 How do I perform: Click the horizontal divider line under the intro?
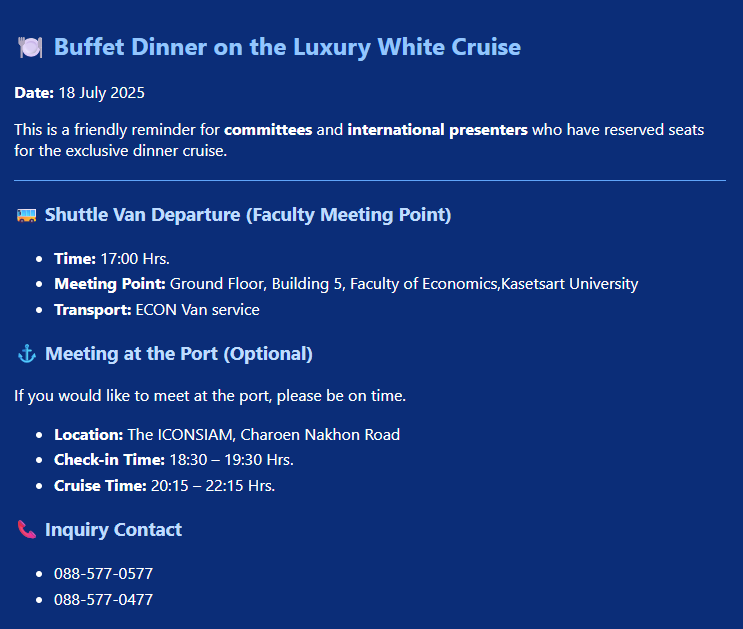(x=370, y=180)
